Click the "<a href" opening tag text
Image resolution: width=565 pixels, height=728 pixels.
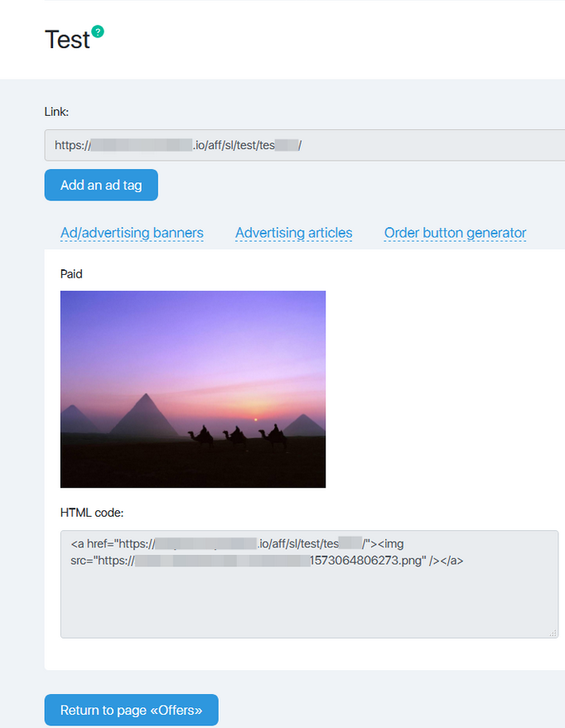(x=92, y=543)
